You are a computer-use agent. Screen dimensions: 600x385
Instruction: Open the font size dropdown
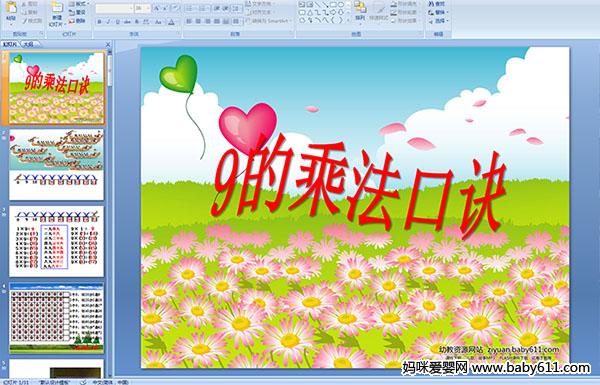[x=143, y=8]
